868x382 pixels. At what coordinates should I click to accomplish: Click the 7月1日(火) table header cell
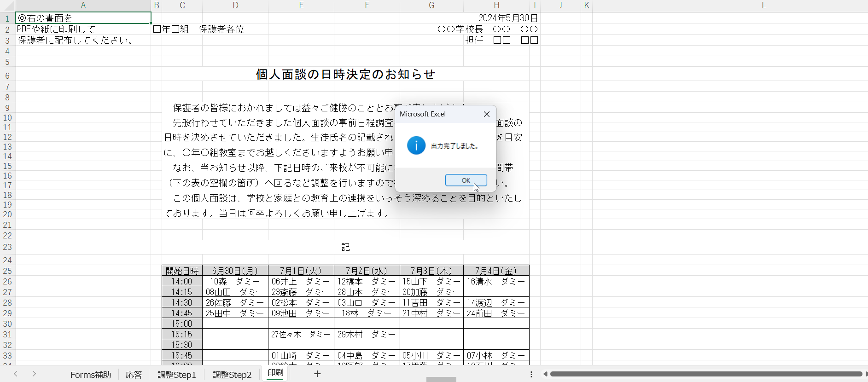[301, 271]
